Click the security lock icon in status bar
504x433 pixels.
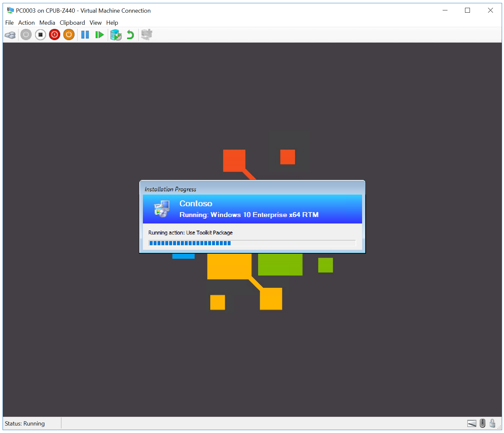[493, 423]
